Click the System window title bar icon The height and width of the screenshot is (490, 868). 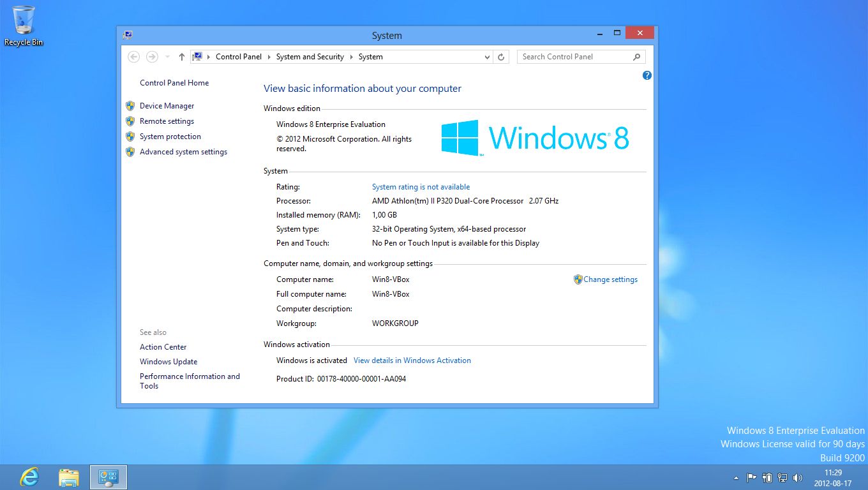click(x=128, y=35)
